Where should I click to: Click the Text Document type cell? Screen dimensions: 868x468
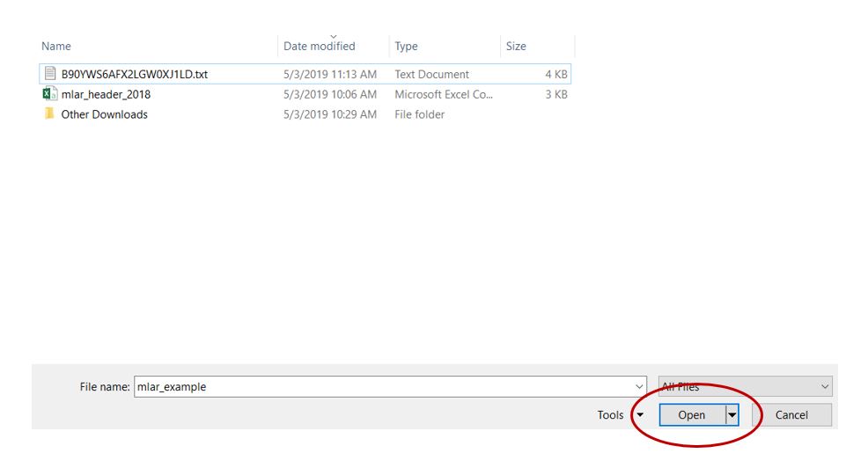click(431, 74)
